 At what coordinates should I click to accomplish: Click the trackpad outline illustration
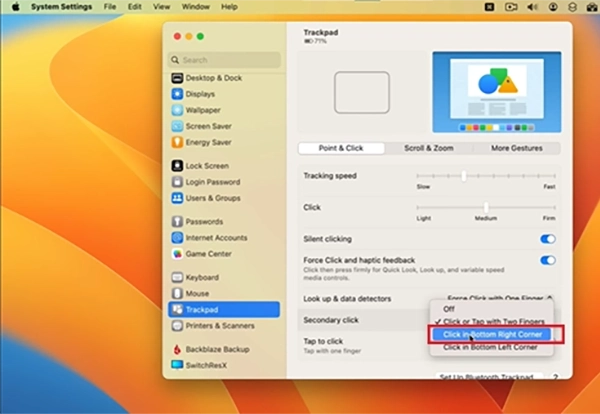(362, 92)
